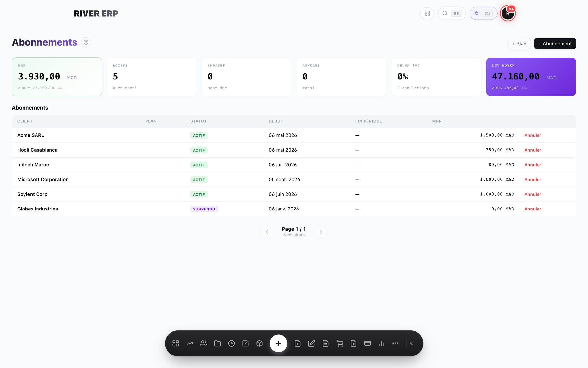
Task: Open the three-dots more menu in the dock
Action: click(x=395, y=343)
